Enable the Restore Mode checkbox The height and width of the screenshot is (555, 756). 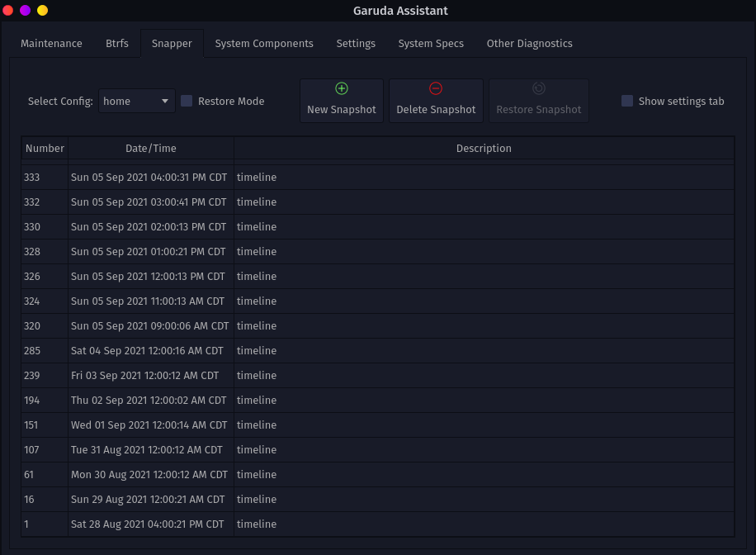click(187, 101)
